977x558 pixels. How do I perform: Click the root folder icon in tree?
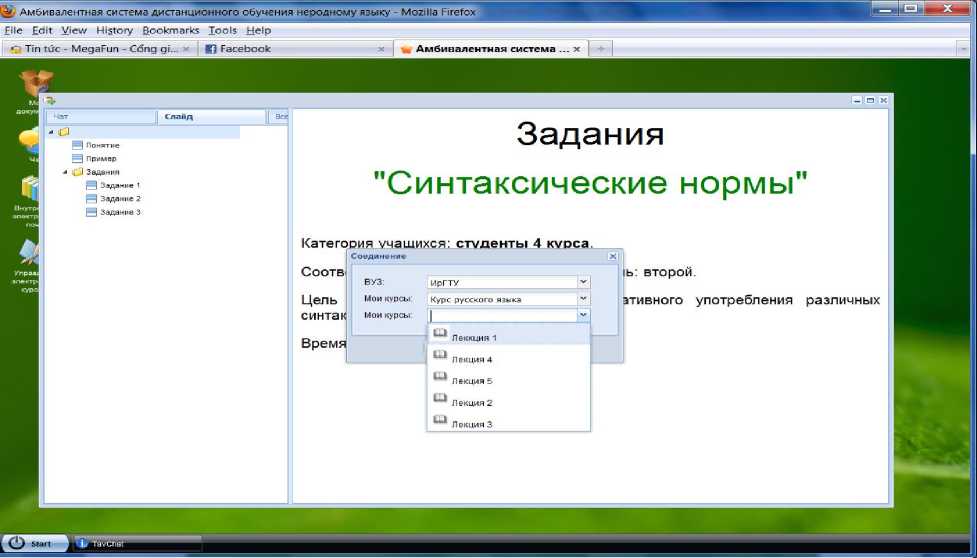point(64,132)
